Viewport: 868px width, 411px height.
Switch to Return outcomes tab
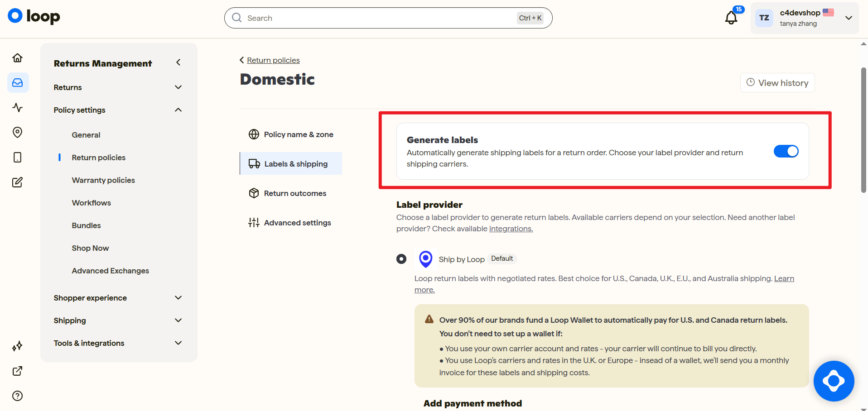(291, 193)
